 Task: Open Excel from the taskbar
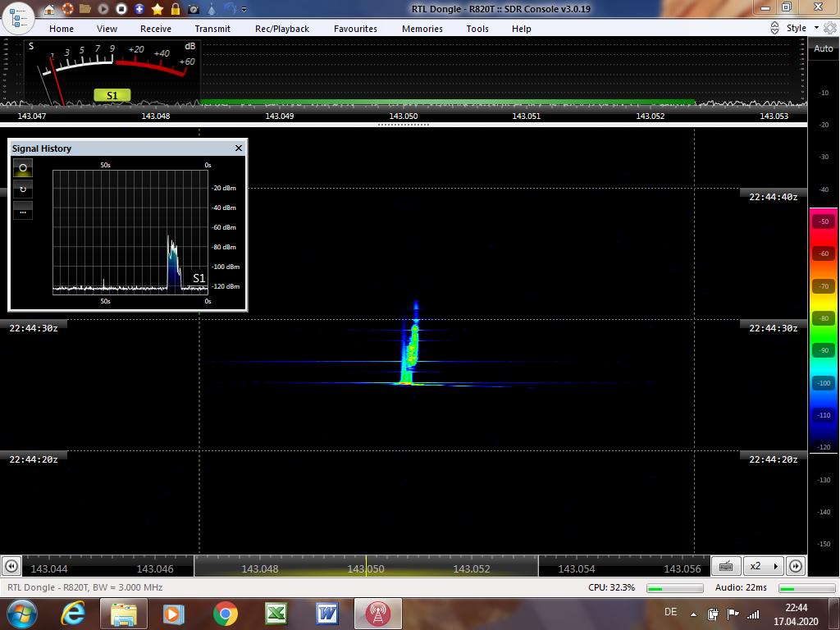click(x=276, y=614)
